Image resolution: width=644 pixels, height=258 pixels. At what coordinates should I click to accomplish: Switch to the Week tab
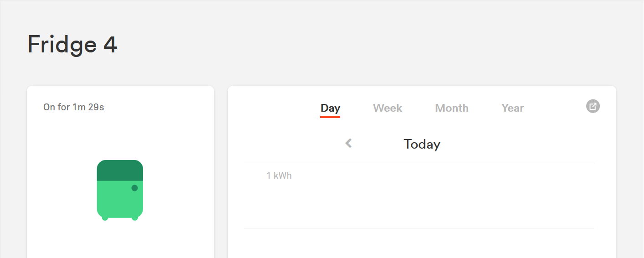pos(388,108)
